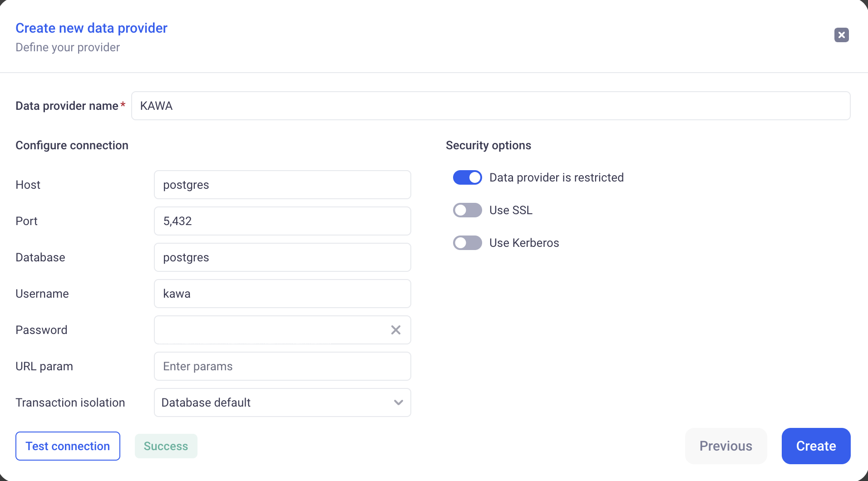Viewport: 868px width, 481px height.
Task: Click the Test connection button
Action: (68, 446)
